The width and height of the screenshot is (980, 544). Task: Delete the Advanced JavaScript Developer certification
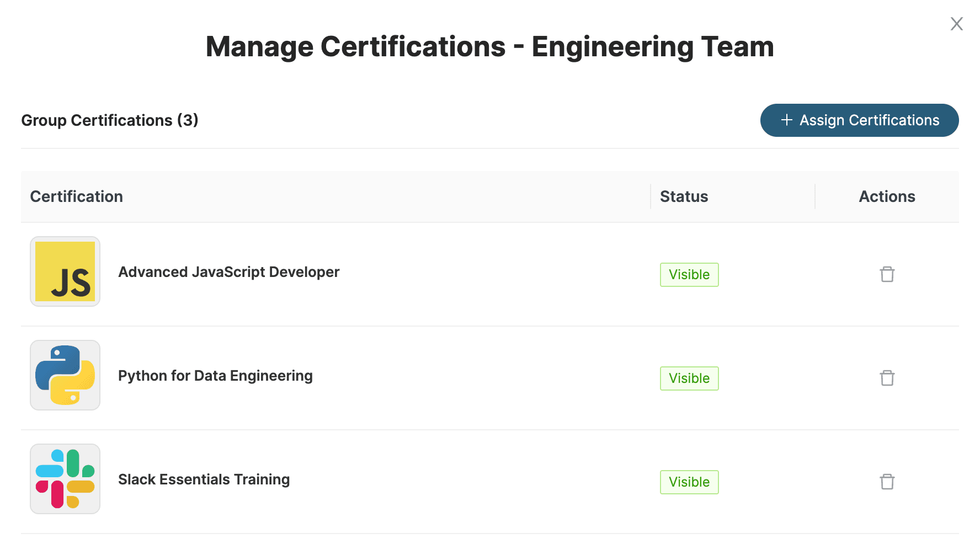(x=887, y=274)
